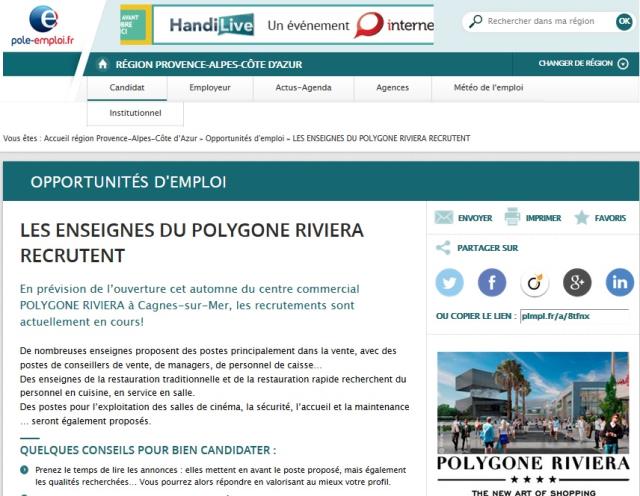
Task: Share on Twitter
Action: pos(449,282)
